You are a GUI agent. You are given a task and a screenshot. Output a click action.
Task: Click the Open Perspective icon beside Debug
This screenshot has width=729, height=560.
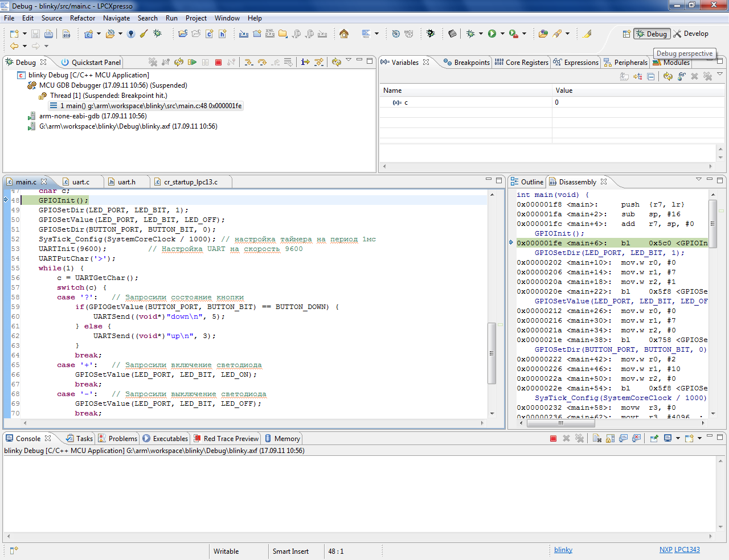click(626, 34)
